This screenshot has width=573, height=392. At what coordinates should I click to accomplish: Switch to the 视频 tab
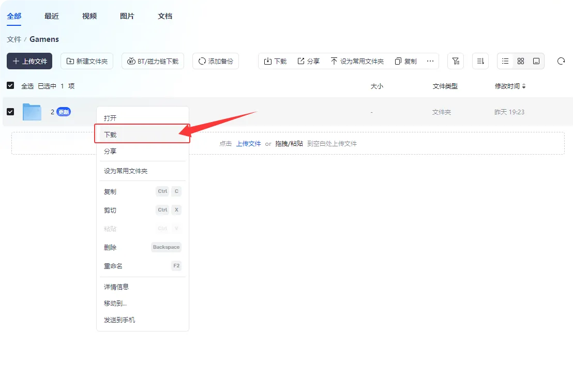(x=89, y=16)
